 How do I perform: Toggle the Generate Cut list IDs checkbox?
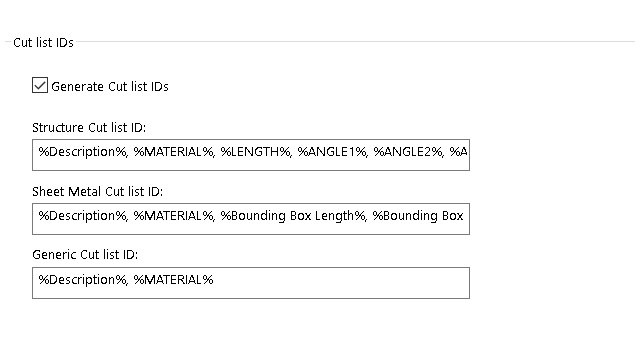point(40,85)
